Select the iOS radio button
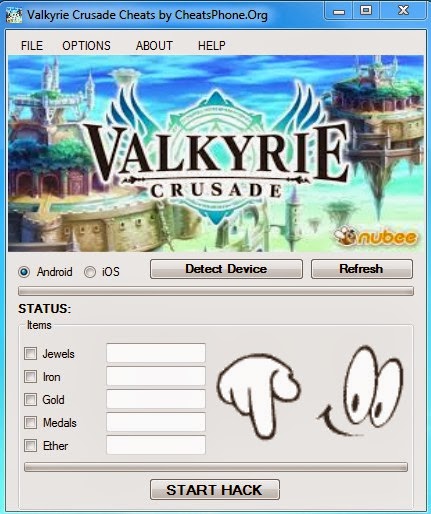Image resolution: width=431 pixels, height=514 pixels. (x=90, y=272)
